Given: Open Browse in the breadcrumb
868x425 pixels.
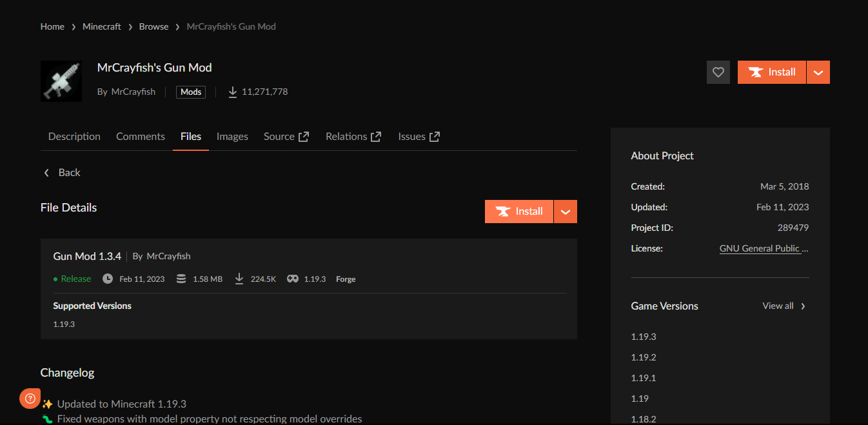Looking at the screenshot, I should click(x=153, y=26).
